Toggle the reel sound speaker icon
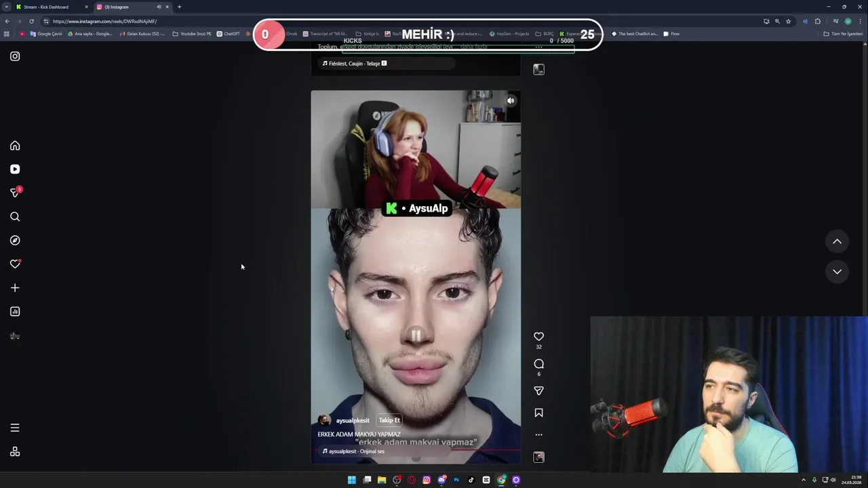The height and width of the screenshot is (488, 868). tap(511, 101)
